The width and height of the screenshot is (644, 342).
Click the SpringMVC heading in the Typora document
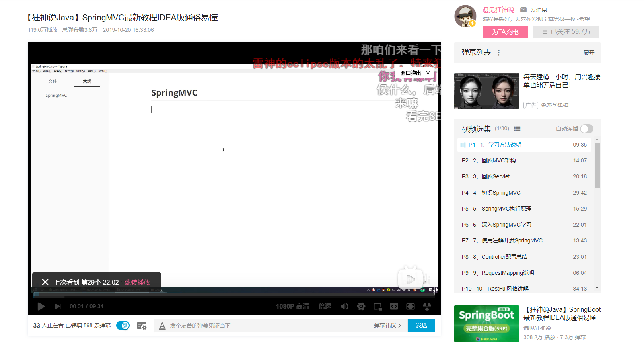tap(174, 93)
